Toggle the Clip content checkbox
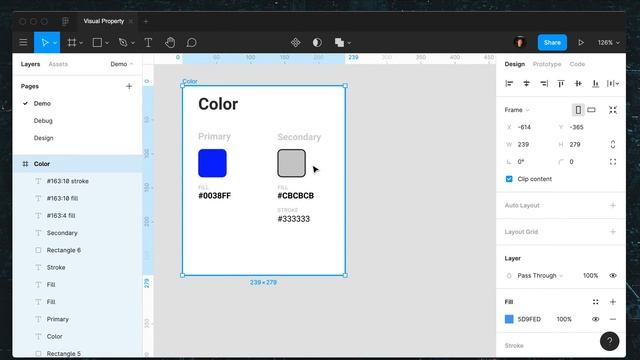640x360 pixels. 509,179
